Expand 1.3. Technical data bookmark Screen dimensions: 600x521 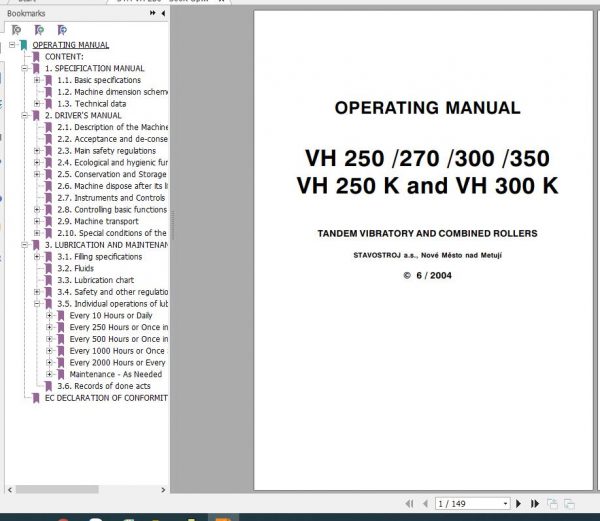pyautogui.click(x=37, y=104)
